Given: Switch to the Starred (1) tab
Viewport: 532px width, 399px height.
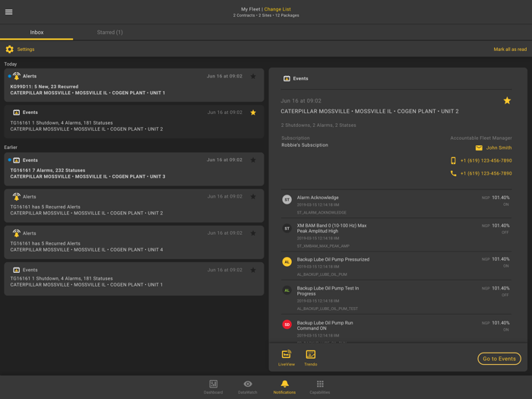Looking at the screenshot, I should tap(109, 32).
